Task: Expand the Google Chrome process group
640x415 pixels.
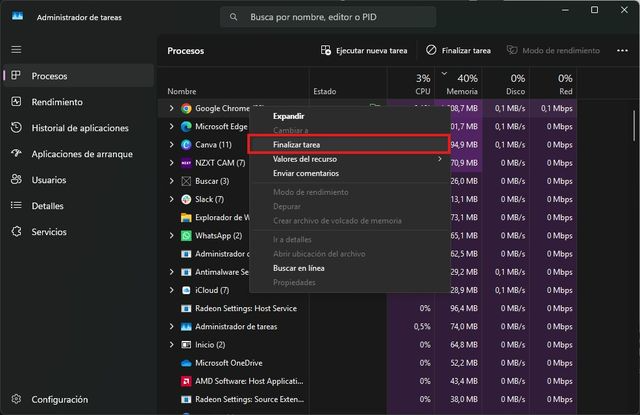Action: tap(171, 108)
